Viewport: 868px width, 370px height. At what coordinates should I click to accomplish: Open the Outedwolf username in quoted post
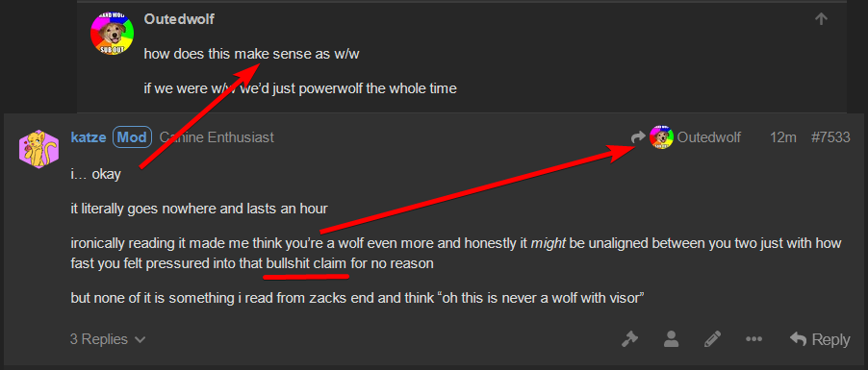point(179,19)
